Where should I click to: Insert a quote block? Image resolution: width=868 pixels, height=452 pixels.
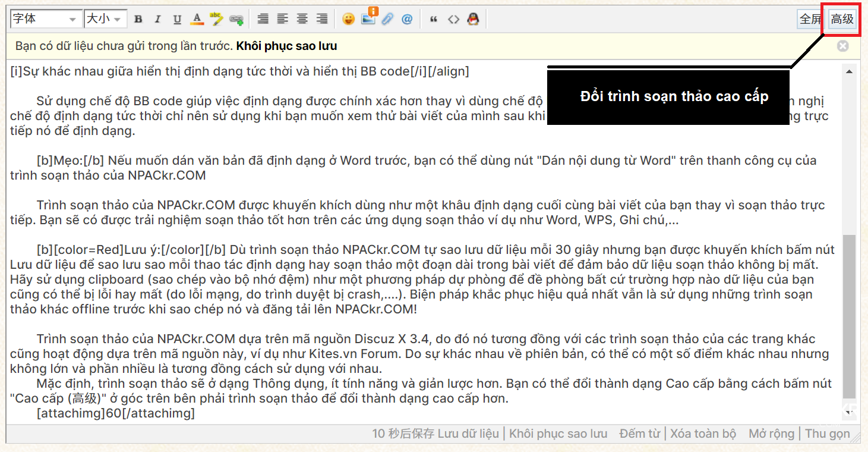(x=434, y=19)
